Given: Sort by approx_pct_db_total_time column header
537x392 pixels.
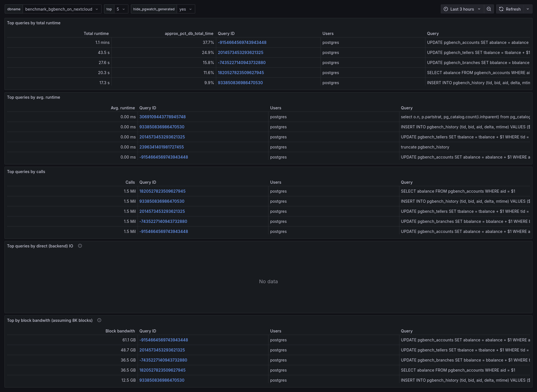Looking at the screenshot, I should point(189,34).
